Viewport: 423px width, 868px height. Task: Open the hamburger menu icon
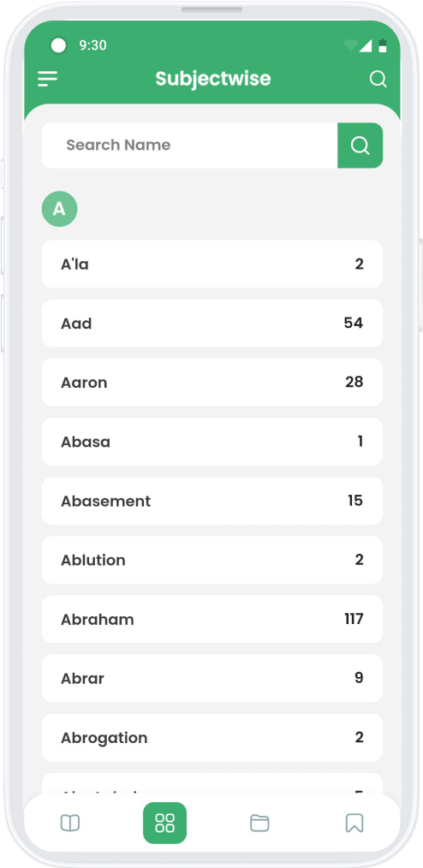coord(48,79)
